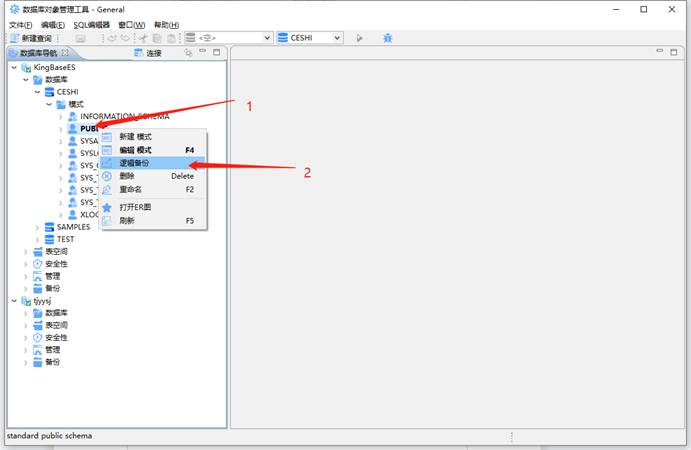Minimize the 数据库导航 panel
Image resolution: width=691 pixels, height=450 pixels.
tap(203, 52)
